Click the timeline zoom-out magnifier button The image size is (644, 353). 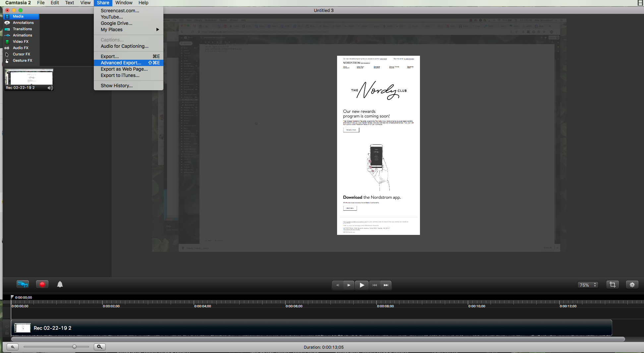(13, 347)
